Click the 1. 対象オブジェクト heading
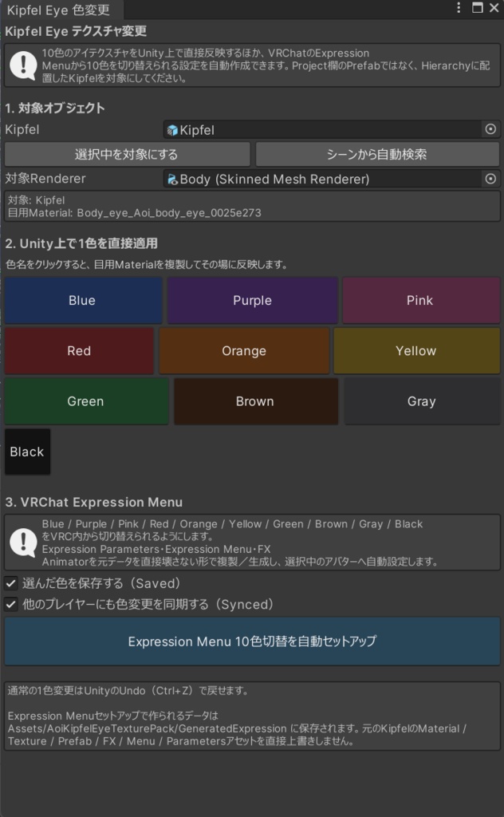This screenshot has width=504, height=817. coord(55,108)
